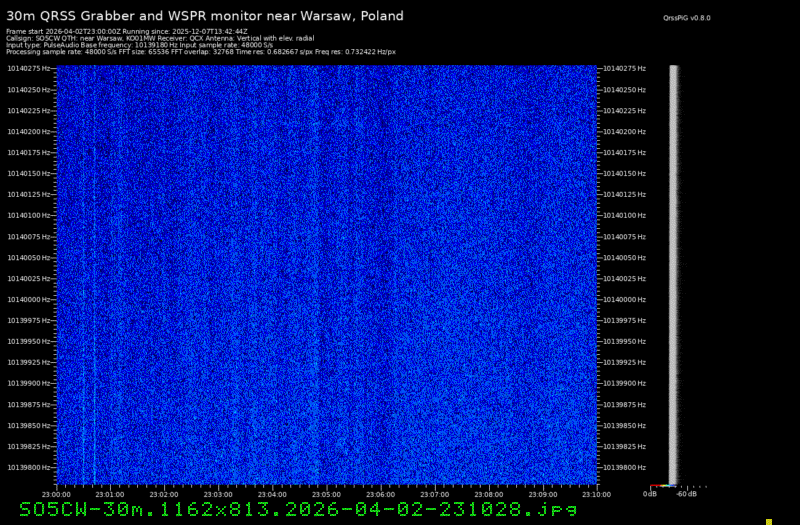The width and height of the screenshot is (800, 525).
Task: Click the 10140100 Hz label on left axis
Action: click(28, 215)
